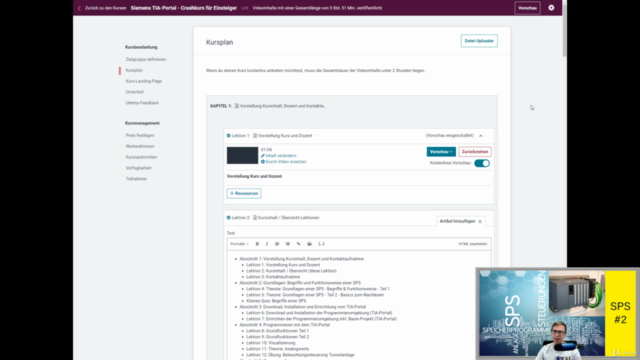This screenshot has height=360, width=640.
Task: Open the 'Datei-Uploader' button
Action: pos(479,41)
